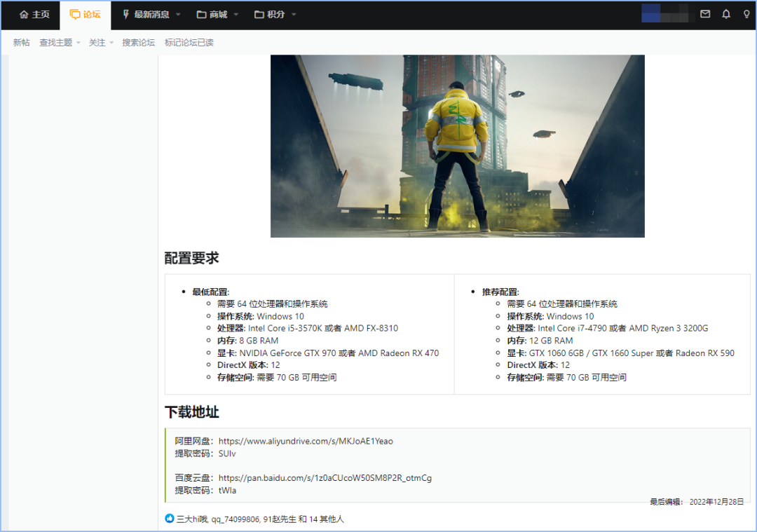
Task: Expand the 商城 dropdown arrow
Action: (236, 15)
